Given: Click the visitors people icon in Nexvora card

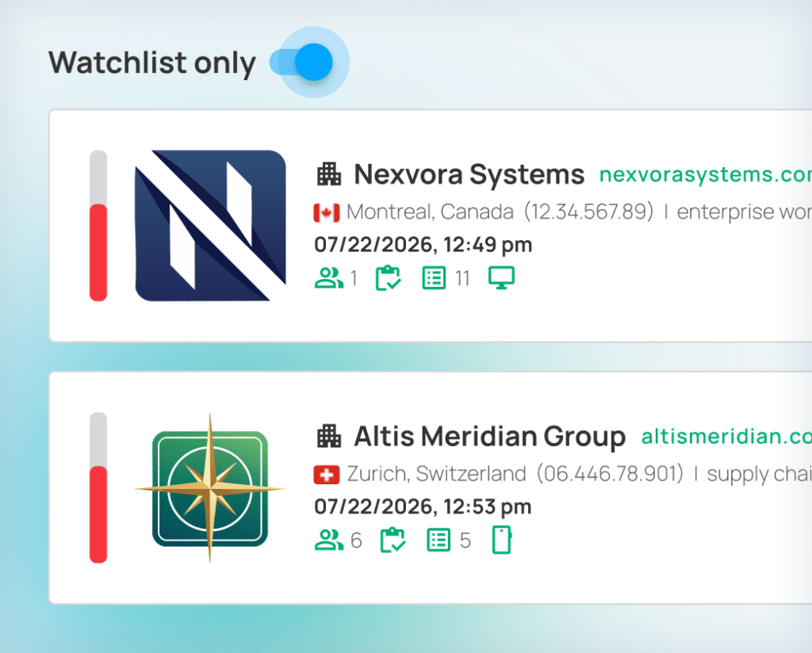Looking at the screenshot, I should coord(329,278).
